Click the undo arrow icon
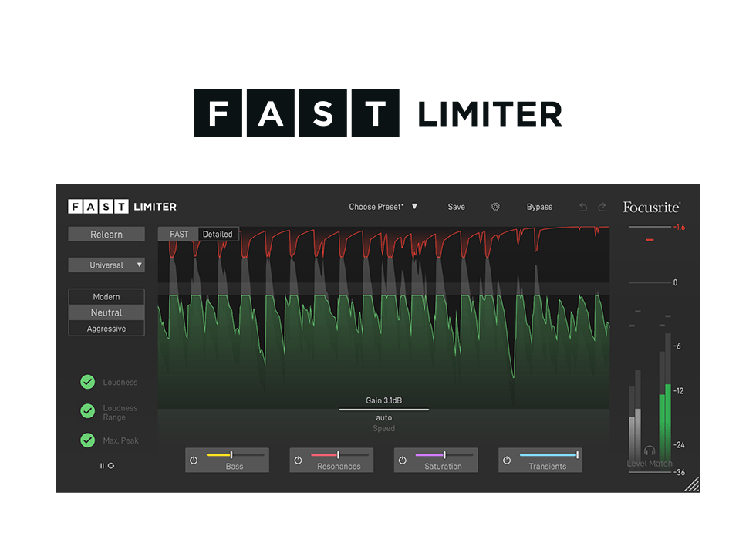 point(583,207)
